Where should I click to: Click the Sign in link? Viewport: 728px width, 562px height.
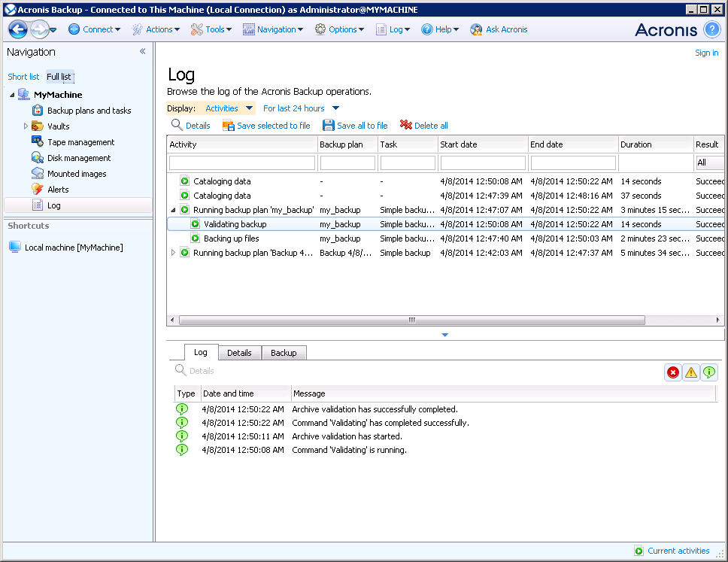(x=706, y=53)
